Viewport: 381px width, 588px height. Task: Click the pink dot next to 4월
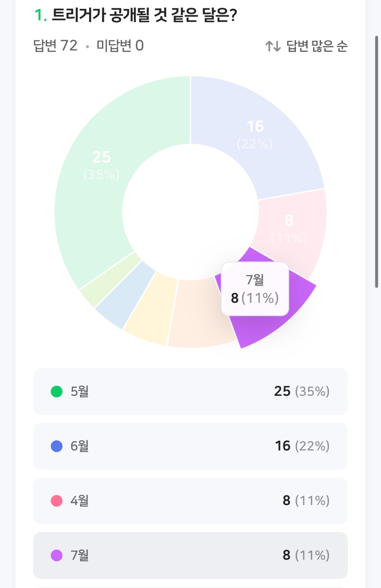pos(57,501)
